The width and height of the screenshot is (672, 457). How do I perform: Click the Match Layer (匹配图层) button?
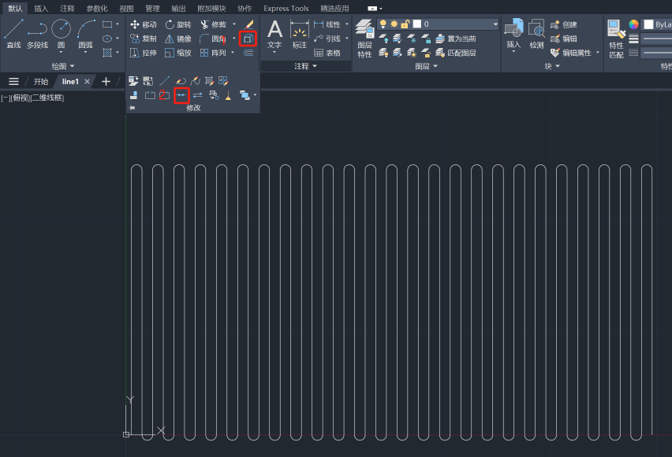coord(456,53)
